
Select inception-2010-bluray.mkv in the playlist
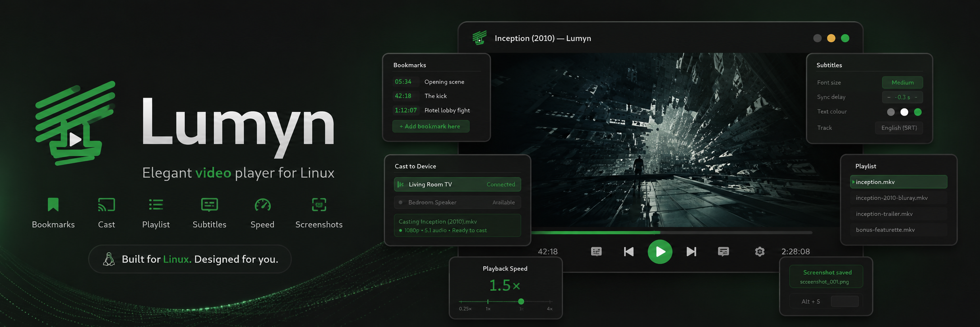point(899,198)
